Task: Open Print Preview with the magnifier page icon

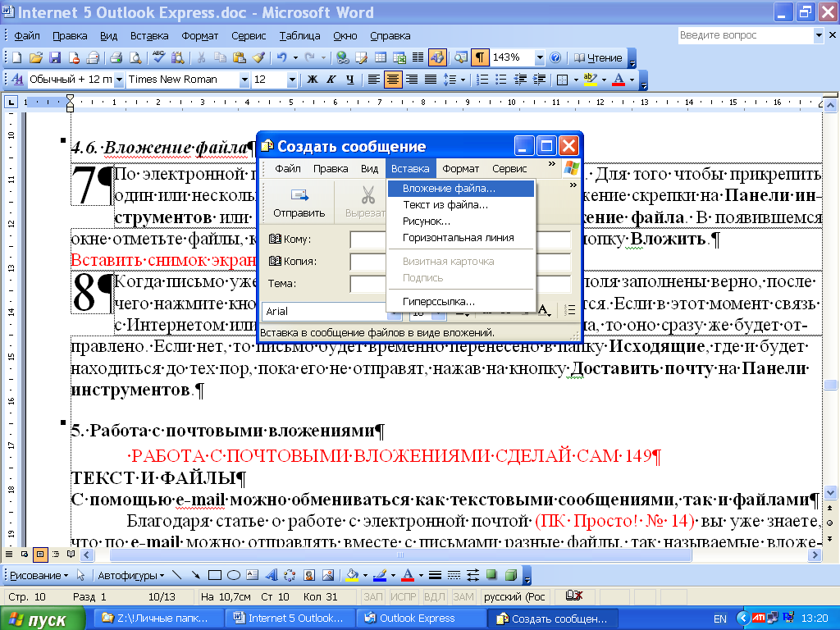Action: [x=136, y=58]
